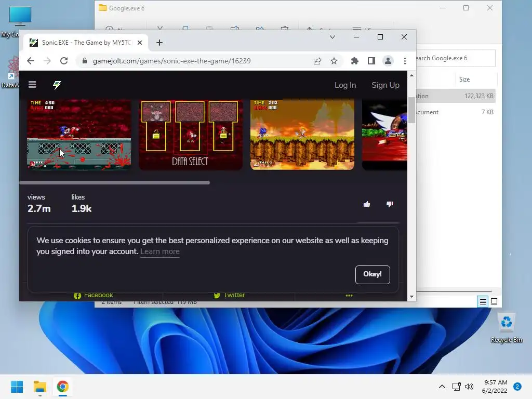
Task: Bookmark this tab with star icon
Action: pos(334,61)
